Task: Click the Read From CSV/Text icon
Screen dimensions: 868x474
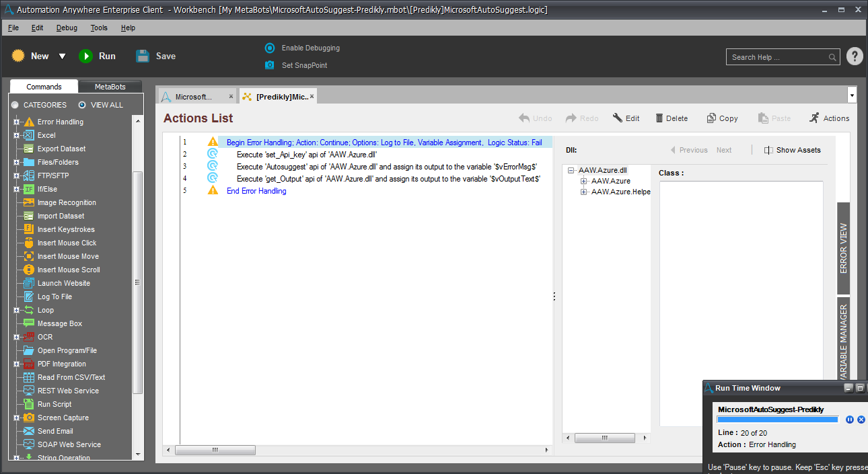Action: [29, 377]
